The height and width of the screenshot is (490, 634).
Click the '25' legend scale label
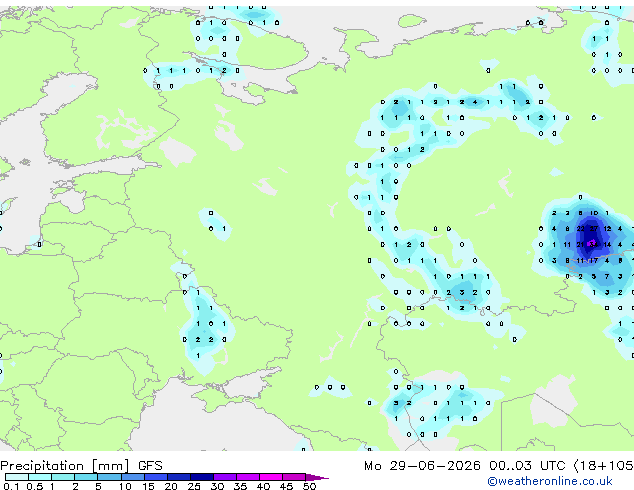194,486
